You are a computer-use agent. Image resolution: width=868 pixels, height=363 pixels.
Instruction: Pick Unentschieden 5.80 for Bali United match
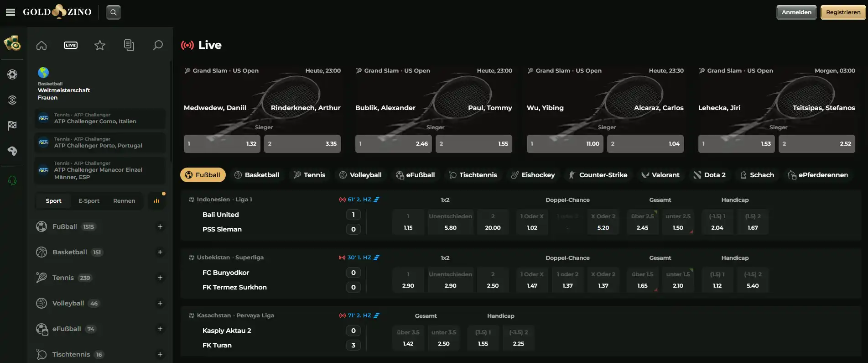[x=451, y=222]
